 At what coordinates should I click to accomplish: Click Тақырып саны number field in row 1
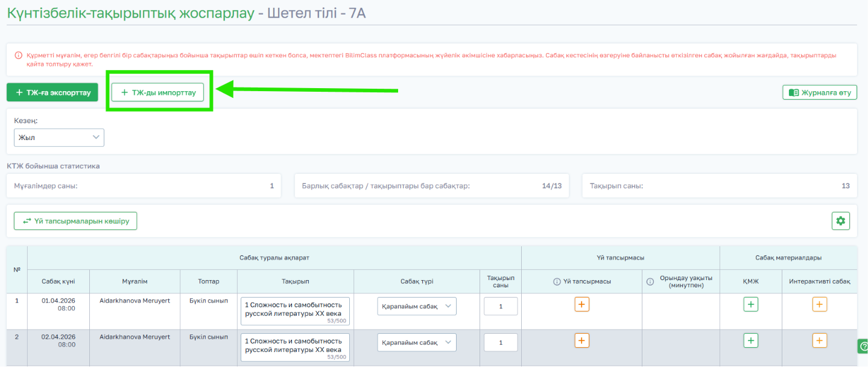(501, 306)
